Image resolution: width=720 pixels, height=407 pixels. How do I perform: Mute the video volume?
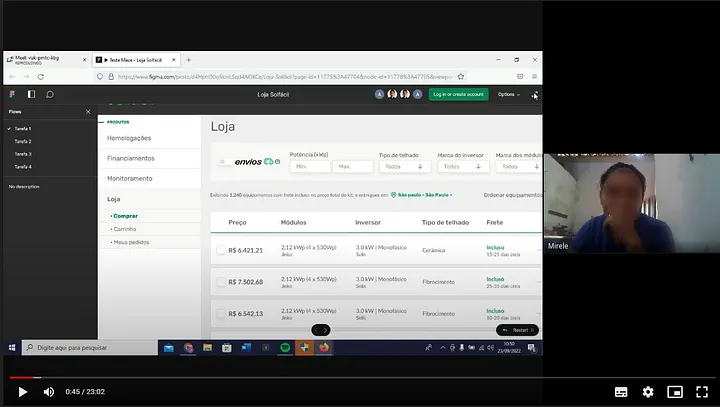[49, 392]
